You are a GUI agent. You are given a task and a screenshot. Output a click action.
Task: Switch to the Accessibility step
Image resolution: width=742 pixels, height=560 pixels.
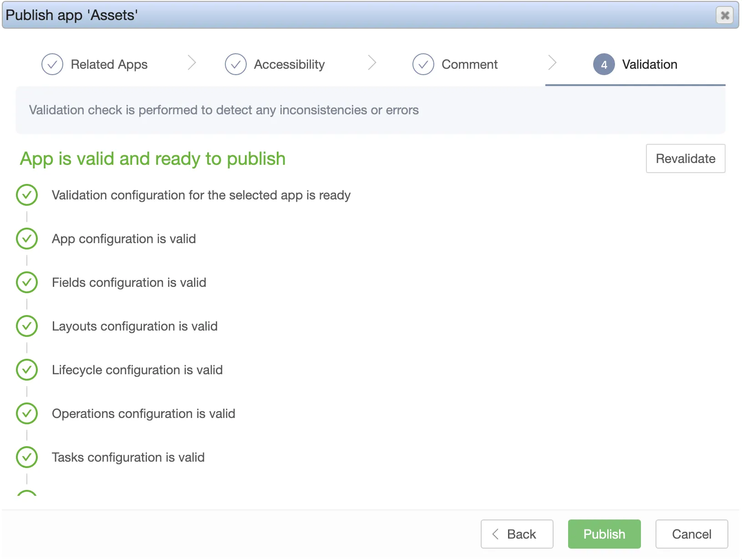pos(290,65)
